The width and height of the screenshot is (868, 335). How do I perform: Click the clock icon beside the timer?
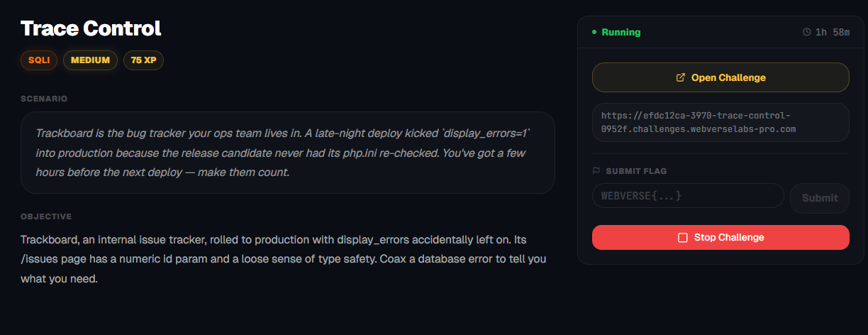[806, 32]
